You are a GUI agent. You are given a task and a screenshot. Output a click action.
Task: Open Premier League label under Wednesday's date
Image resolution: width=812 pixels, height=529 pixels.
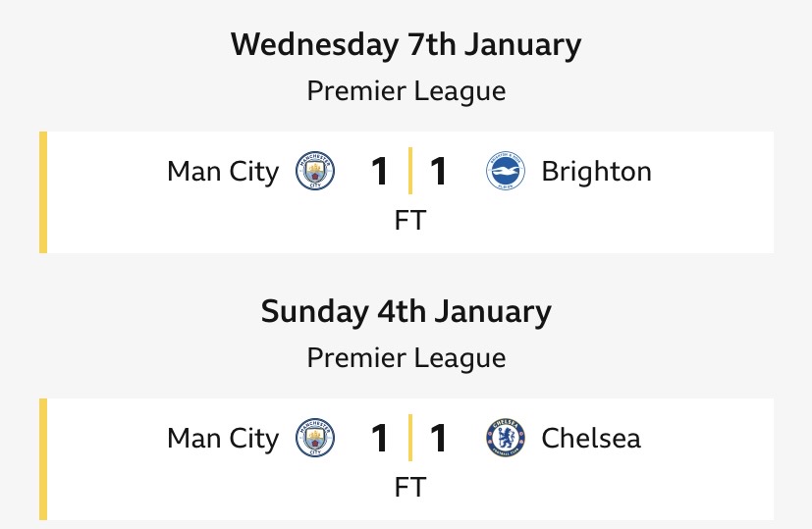406,91
